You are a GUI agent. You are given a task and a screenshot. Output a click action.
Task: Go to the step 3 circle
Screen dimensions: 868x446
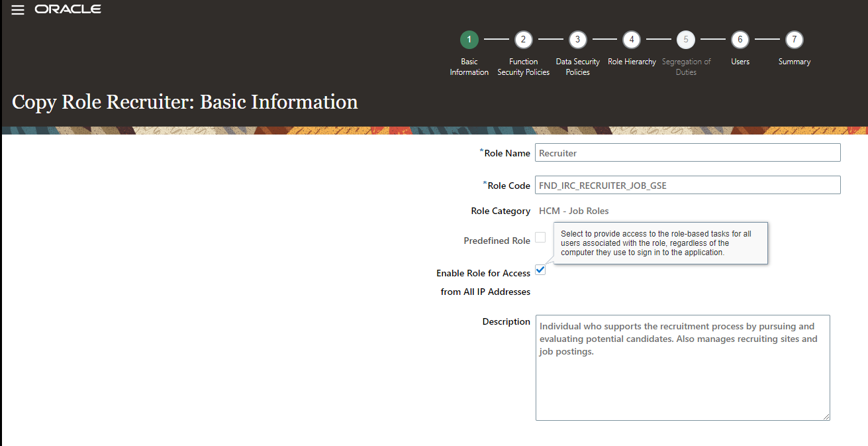577,40
